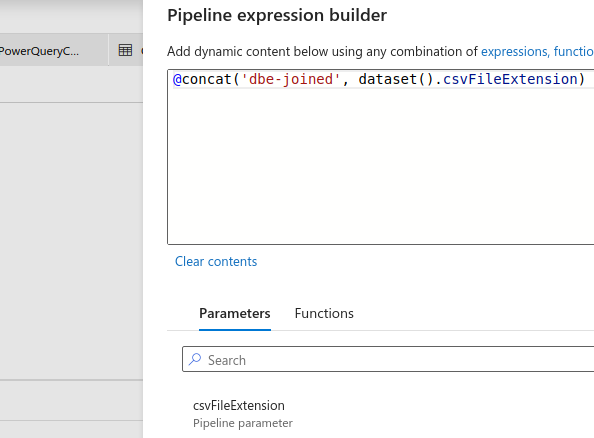594x438 pixels.
Task: Click the closing parenthesis ending the expression
Action: [581, 79]
